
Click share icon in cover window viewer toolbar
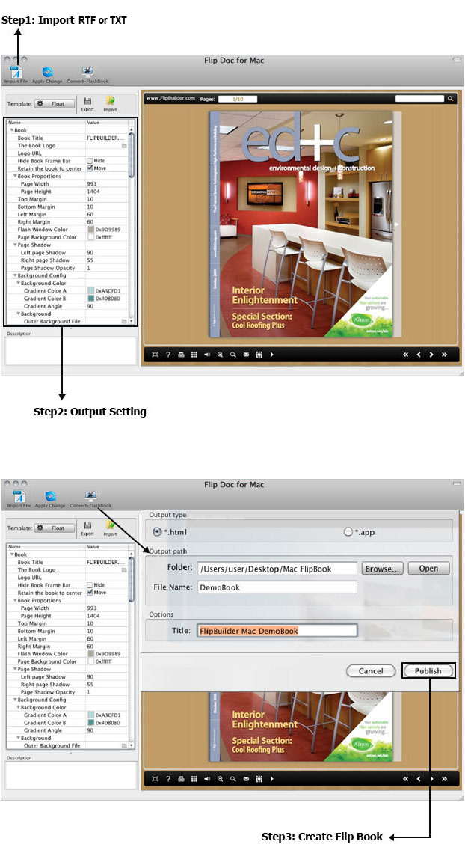tap(259, 355)
